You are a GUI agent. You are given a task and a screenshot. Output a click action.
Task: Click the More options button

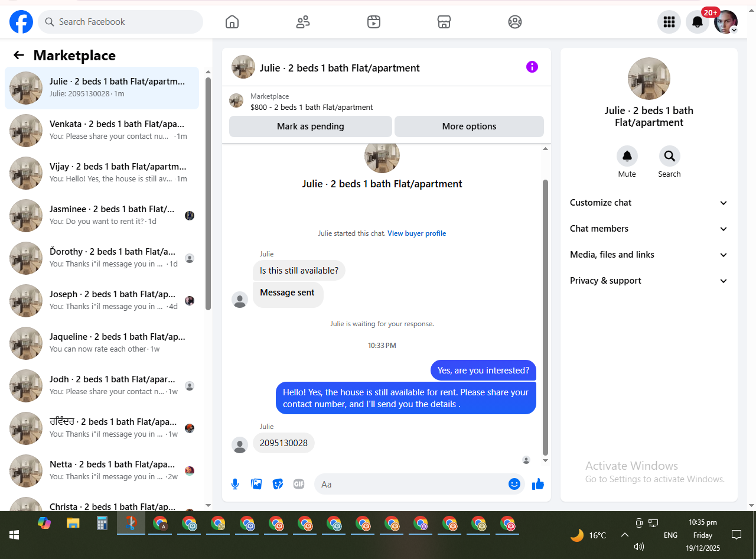[x=469, y=126]
